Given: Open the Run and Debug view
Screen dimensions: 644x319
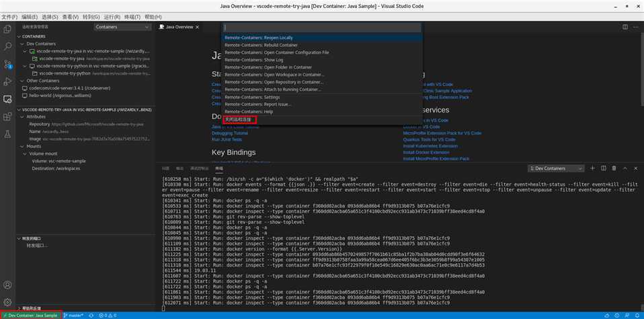Looking at the screenshot, I should click(7, 81).
